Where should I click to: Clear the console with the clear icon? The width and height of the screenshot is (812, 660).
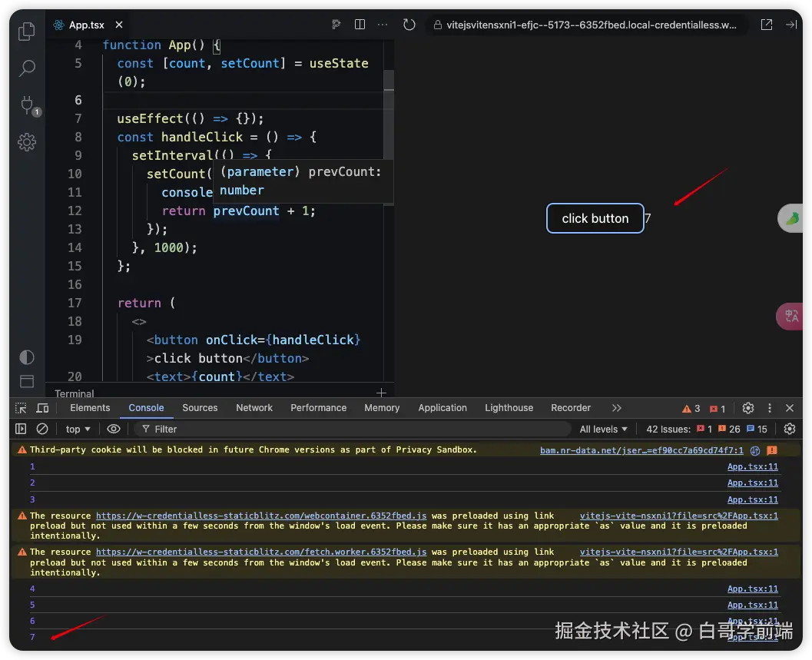[42, 429]
